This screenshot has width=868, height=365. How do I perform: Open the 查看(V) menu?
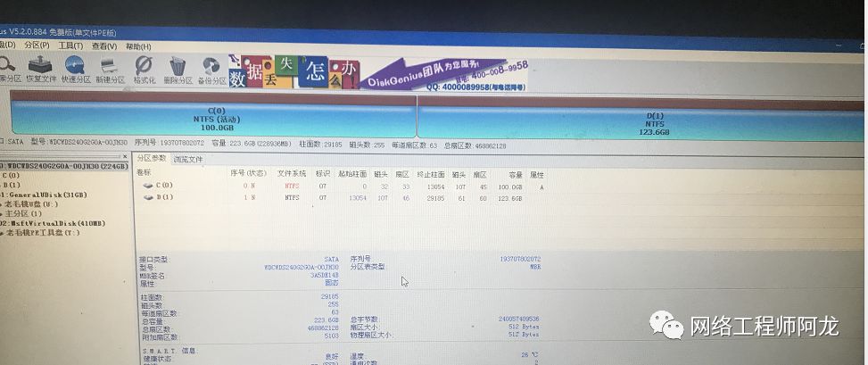pyautogui.click(x=104, y=46)
